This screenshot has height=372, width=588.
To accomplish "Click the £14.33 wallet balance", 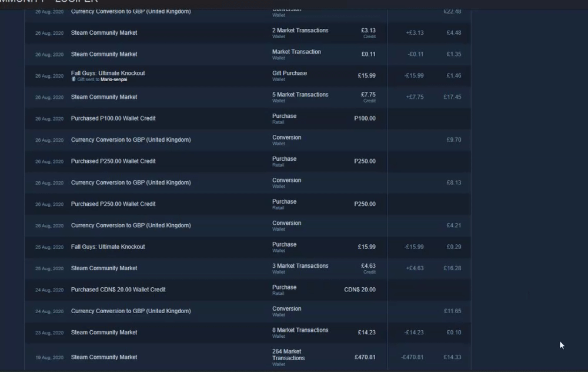I will click(452, 357).
